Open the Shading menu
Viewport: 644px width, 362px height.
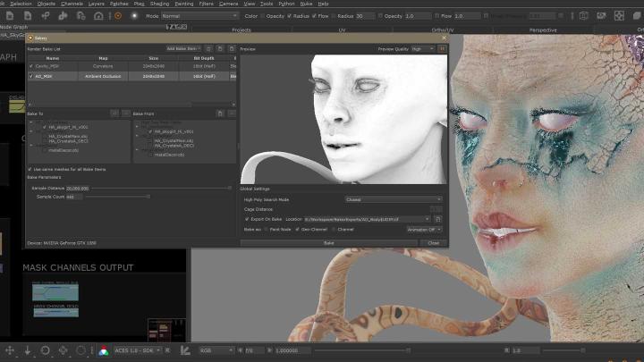coord(159,4)
